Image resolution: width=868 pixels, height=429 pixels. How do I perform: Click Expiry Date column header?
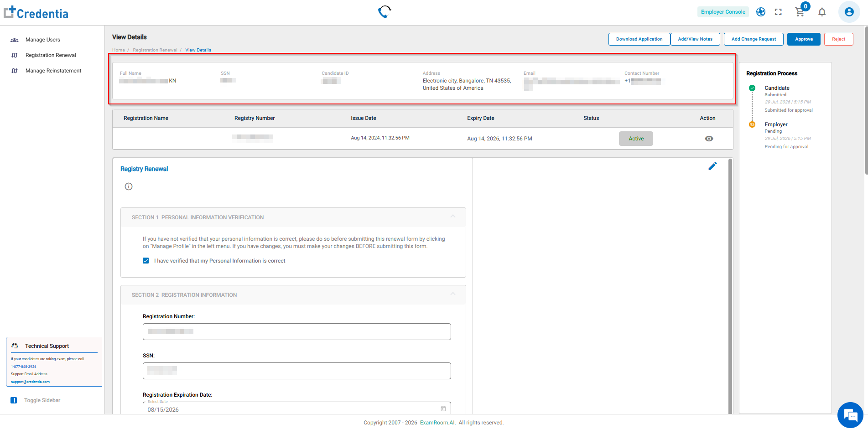481,118
